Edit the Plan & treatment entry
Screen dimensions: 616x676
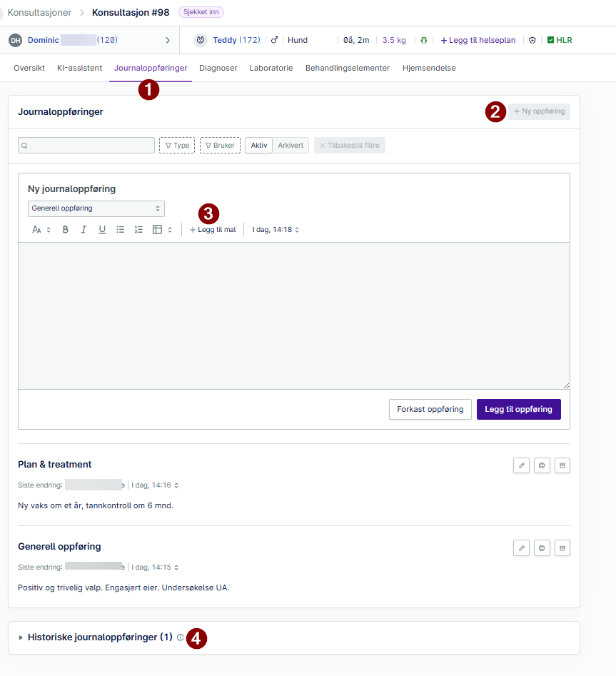(521, 465)
